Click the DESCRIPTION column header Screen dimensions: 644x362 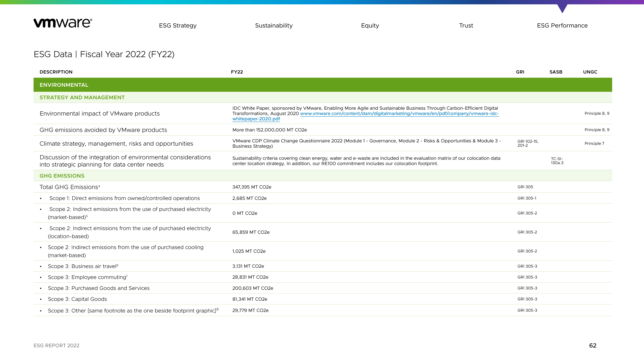click(56, 72)
